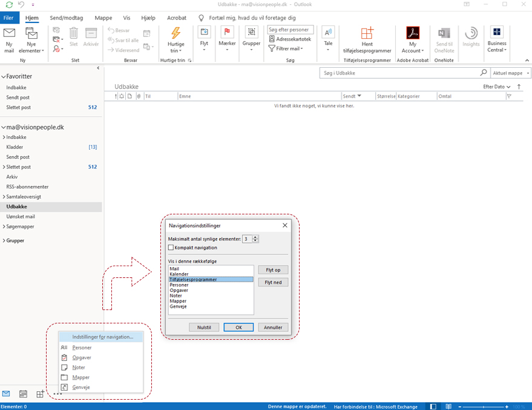This screenshot has width=532, height=410.
Task: Click the reverse sort arrow icon
Action: [x=519, y=87]
